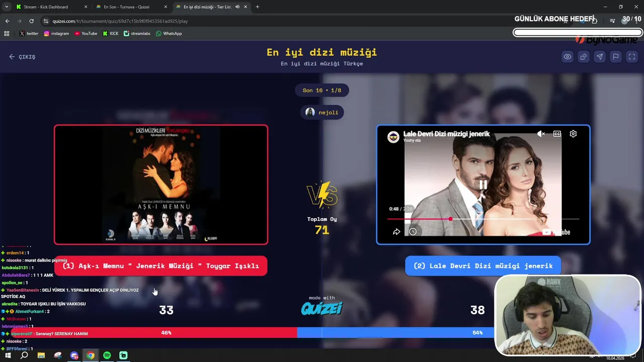
Task: Click the Chrome taskbar icon
Action: tap(91, 355)
